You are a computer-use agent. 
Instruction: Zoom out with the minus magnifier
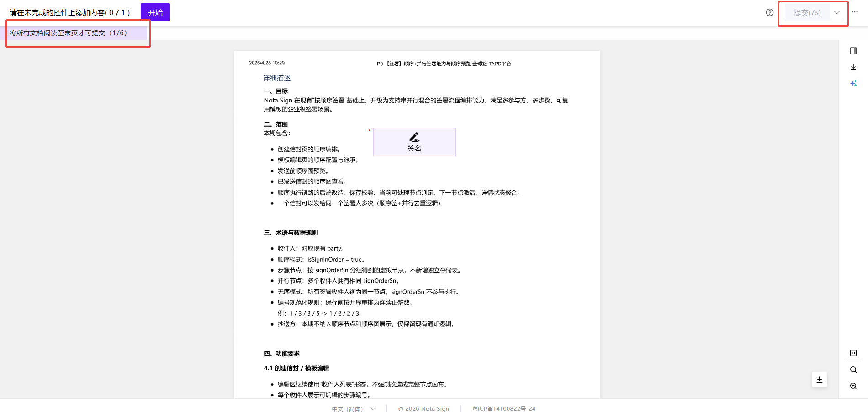click(x=853, y=369)
